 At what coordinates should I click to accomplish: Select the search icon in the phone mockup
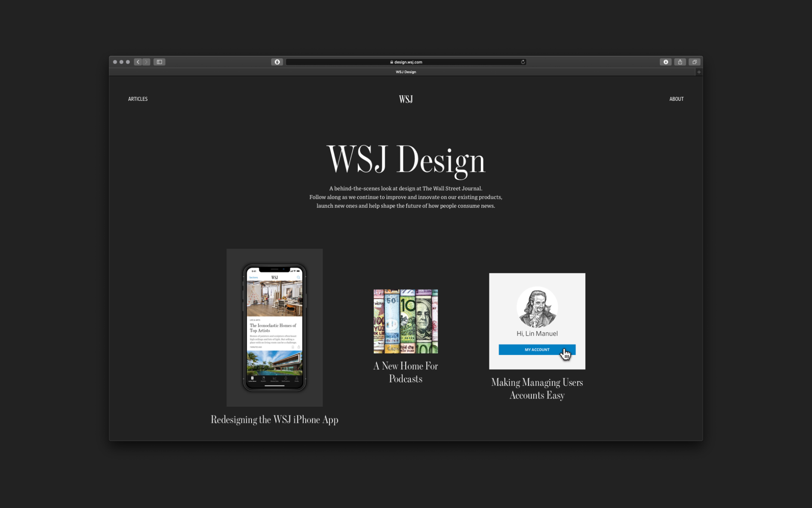(298, 277)
